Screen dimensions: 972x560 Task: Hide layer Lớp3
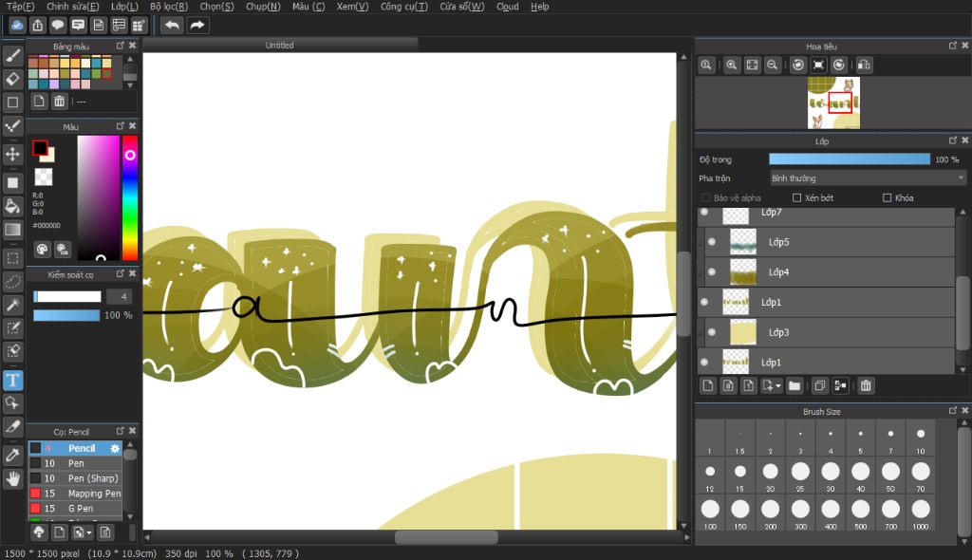[x=712, y=332]
